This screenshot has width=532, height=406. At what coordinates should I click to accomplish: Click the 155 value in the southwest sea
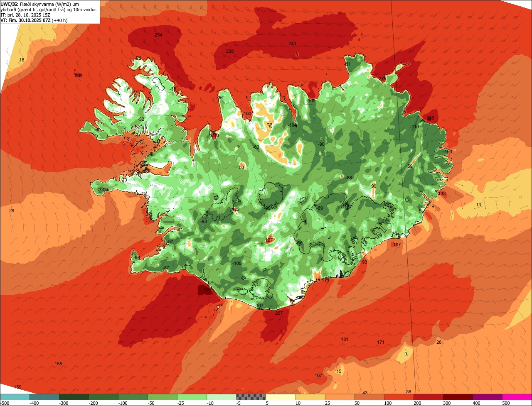59,364
